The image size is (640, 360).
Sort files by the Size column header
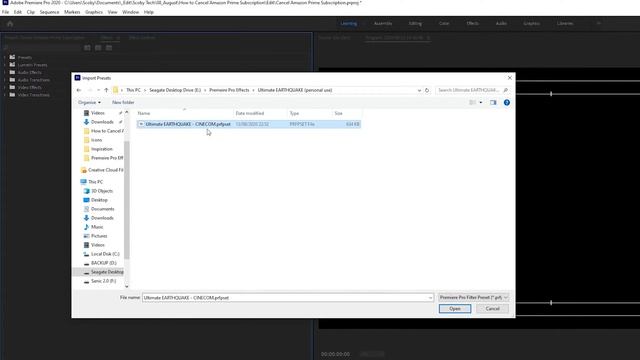[x=338, y=113]
